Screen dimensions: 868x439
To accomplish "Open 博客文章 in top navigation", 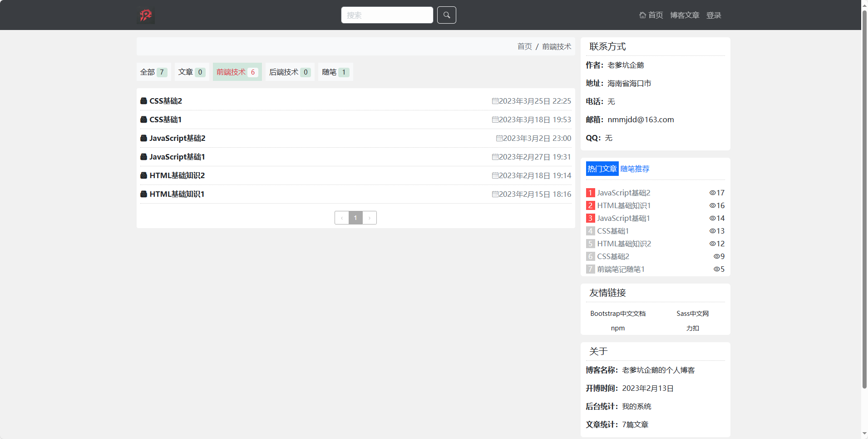I will click(685, 15).
